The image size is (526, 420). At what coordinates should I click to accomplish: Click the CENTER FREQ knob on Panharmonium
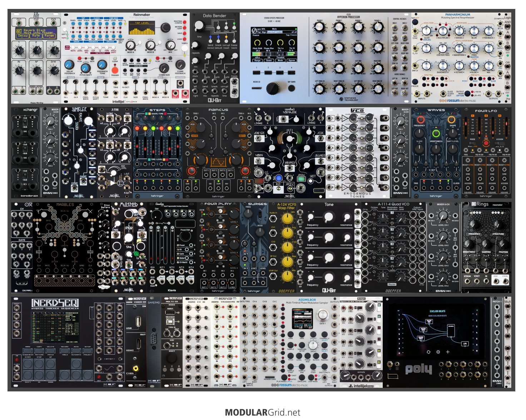[x=443, y=49]
